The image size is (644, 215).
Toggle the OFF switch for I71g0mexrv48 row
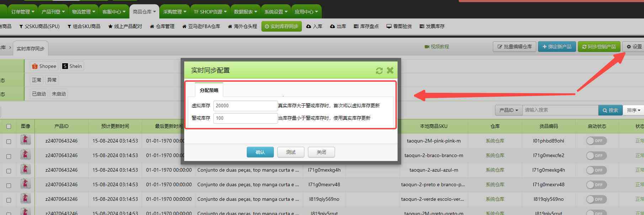(596, 184)
